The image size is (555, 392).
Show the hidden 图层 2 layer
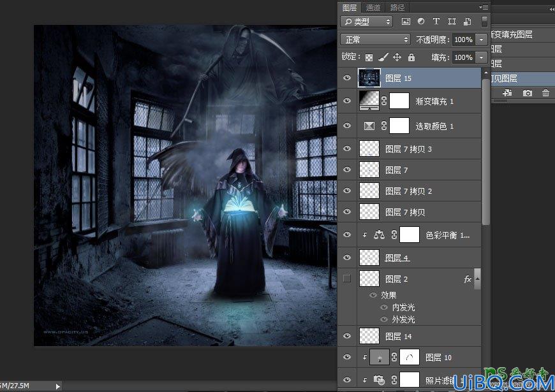pos(347,279)
